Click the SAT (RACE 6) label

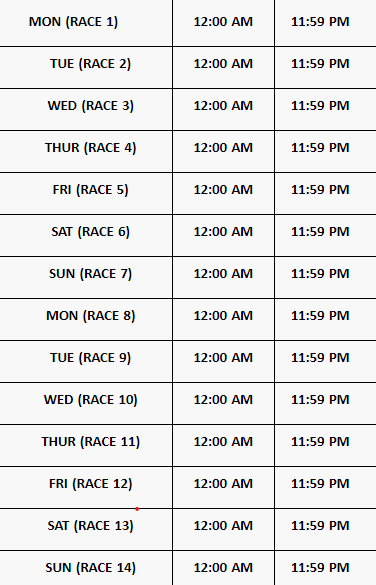coord(91,232)
